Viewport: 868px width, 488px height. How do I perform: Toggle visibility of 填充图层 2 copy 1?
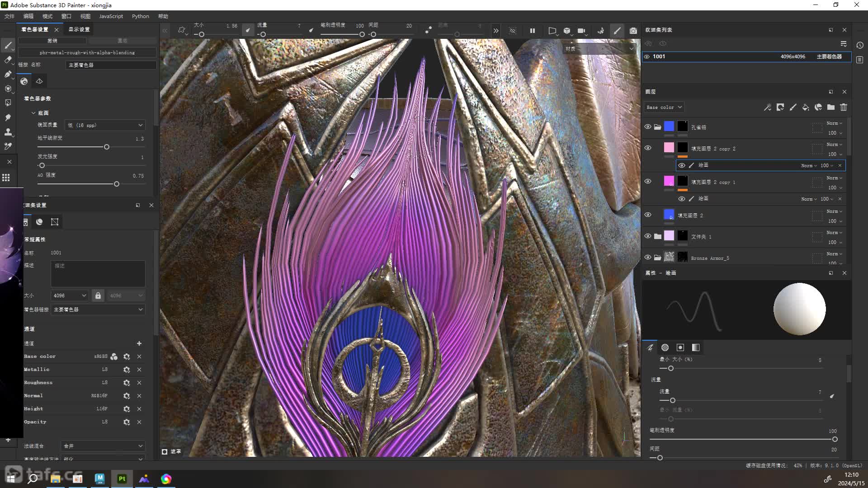pyautogui.click(x=648, y=182)
